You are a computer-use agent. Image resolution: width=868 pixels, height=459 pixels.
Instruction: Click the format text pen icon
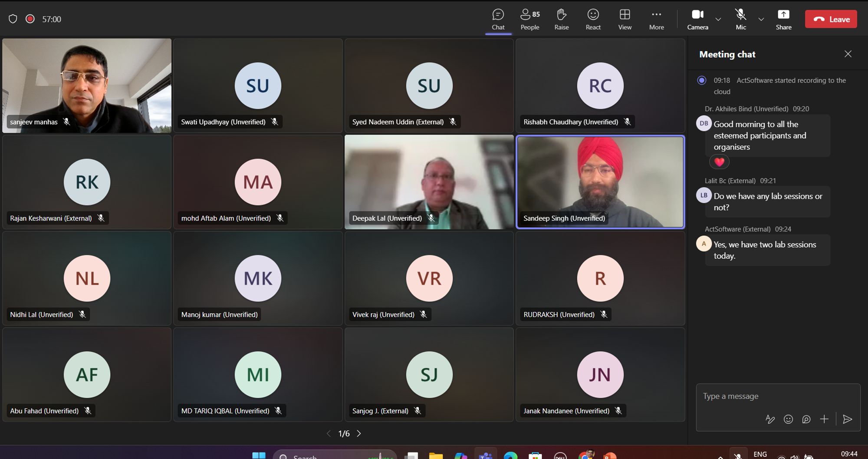pyautogui.click(x=770, y=419)
